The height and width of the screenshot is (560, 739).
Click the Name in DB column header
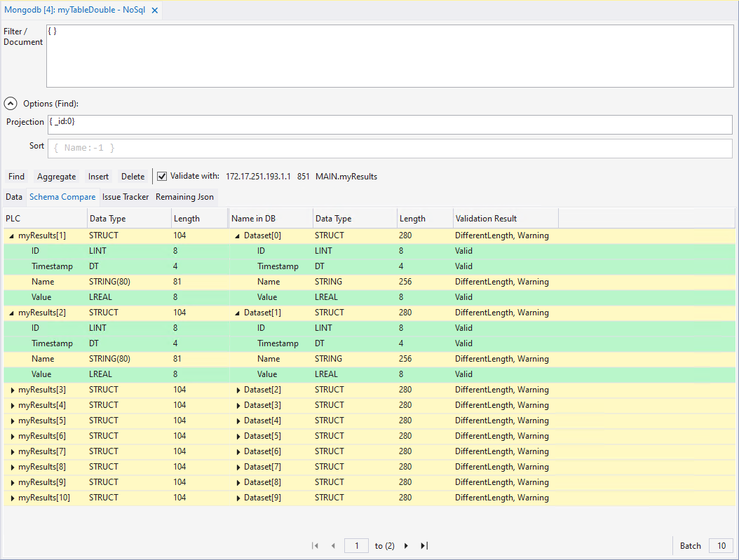pos(271,219)
